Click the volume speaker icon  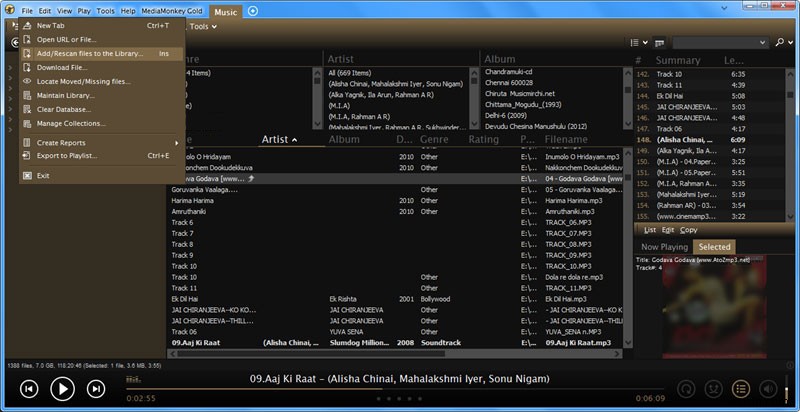[768, 388]
